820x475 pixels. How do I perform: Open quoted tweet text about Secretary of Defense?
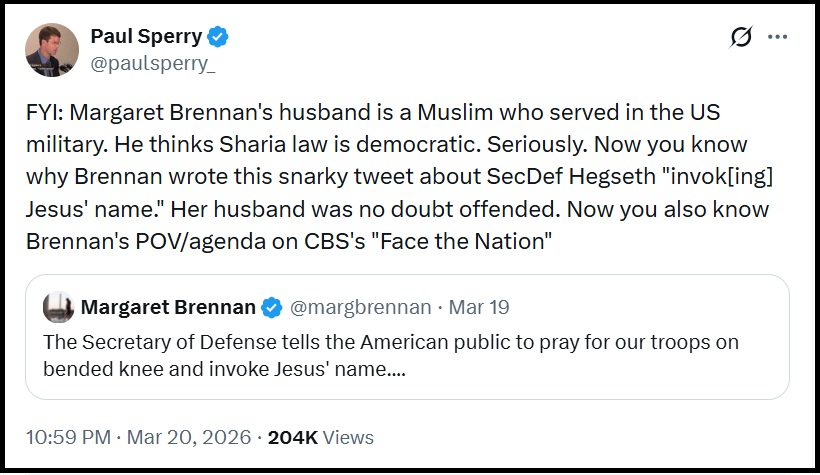[x=390, y=342]
